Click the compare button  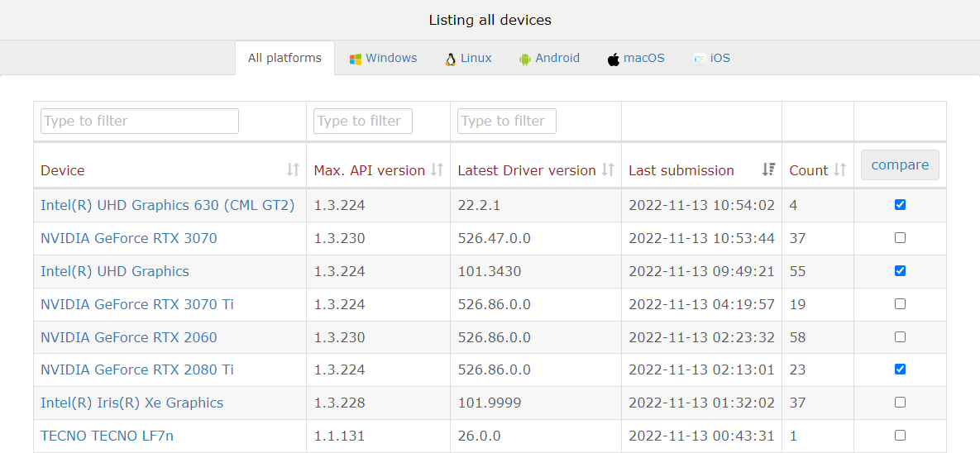900,165
